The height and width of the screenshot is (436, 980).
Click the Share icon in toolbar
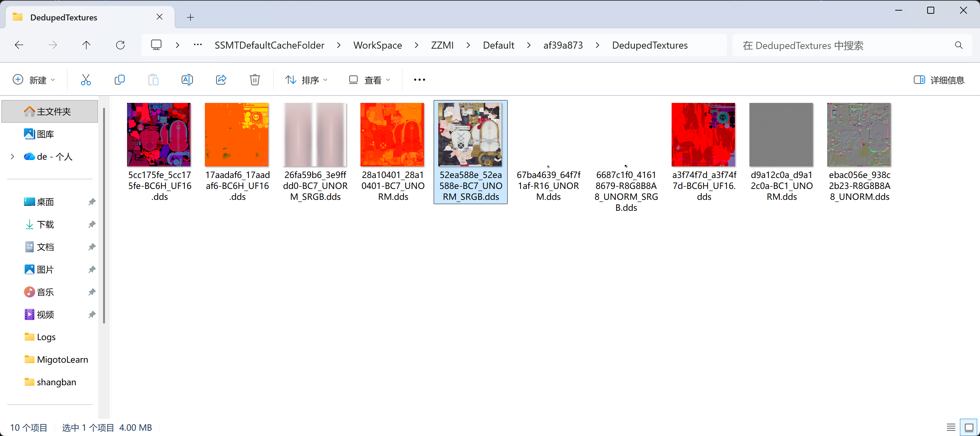[x=221, y=80]
